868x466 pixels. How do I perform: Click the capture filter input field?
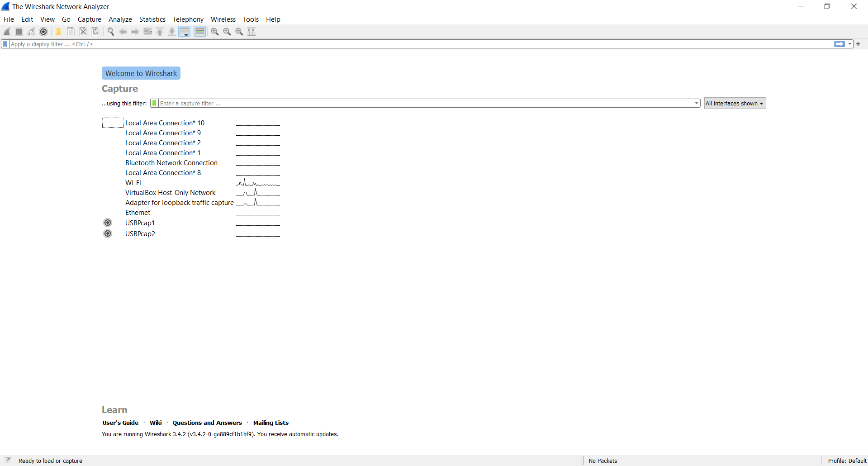coord(425,103)
